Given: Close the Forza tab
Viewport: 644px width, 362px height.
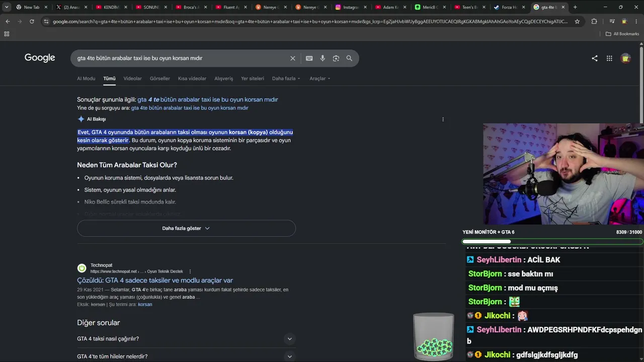Looking at the screenshot, I should coord(524,8).
